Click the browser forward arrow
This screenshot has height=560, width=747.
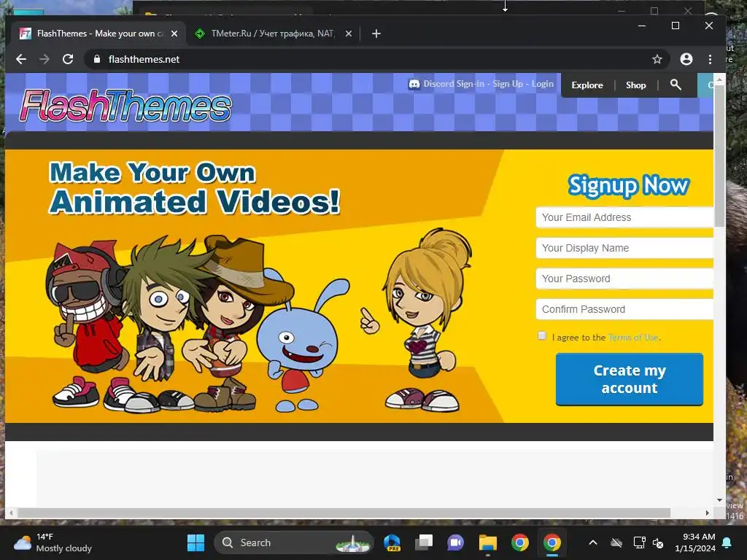pos(44,59)
